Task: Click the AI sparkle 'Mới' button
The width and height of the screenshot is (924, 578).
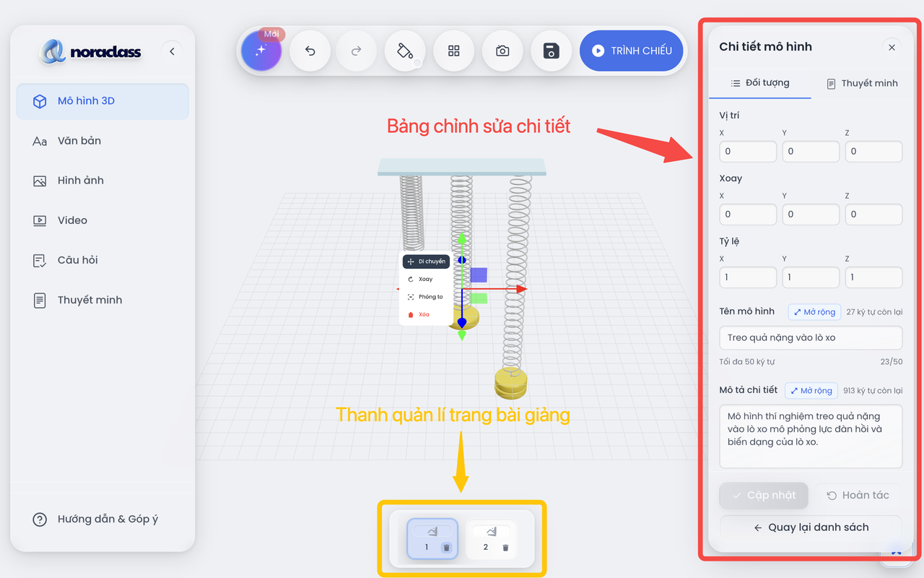Action: coord(261,51)
